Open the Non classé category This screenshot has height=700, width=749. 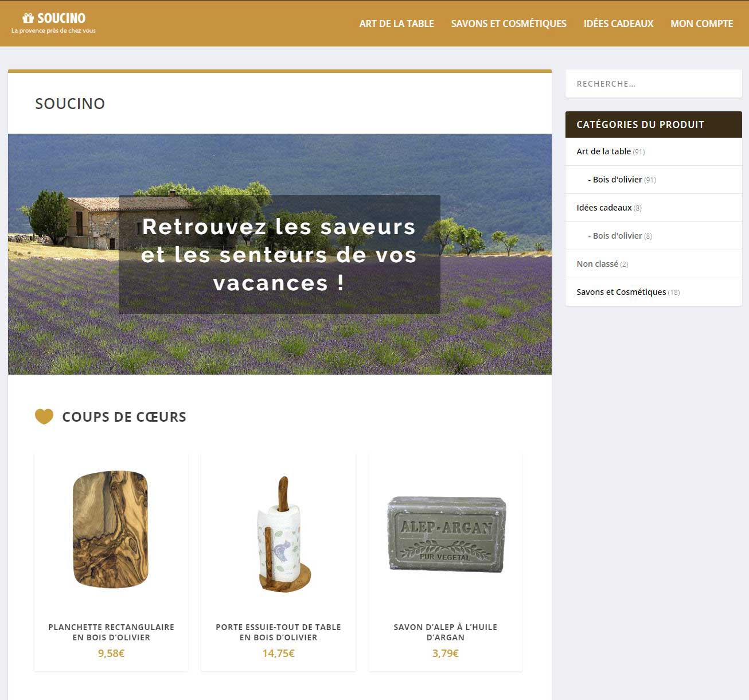point(597,264)
